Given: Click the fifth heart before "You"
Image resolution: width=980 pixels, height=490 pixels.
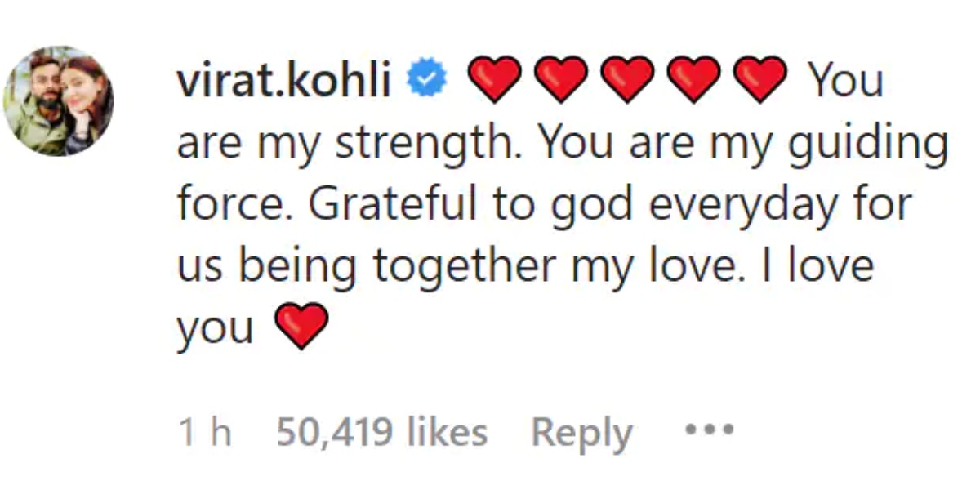Looking at the screenshot, I should point(760,80).
